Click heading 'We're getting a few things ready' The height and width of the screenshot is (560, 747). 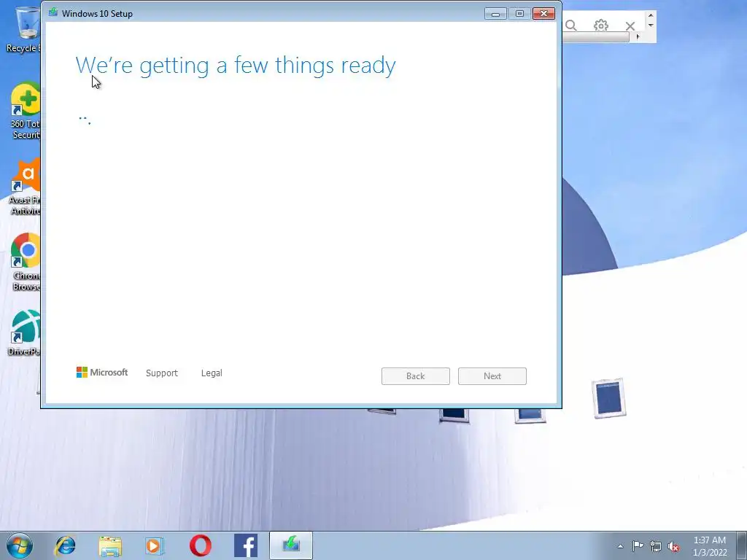[236, 66]
